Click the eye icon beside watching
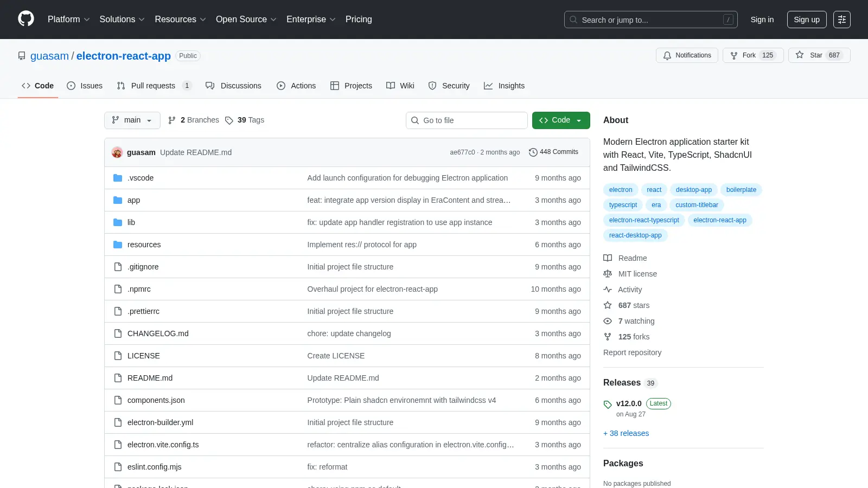 pyautogui.click(x=608, y=321)
